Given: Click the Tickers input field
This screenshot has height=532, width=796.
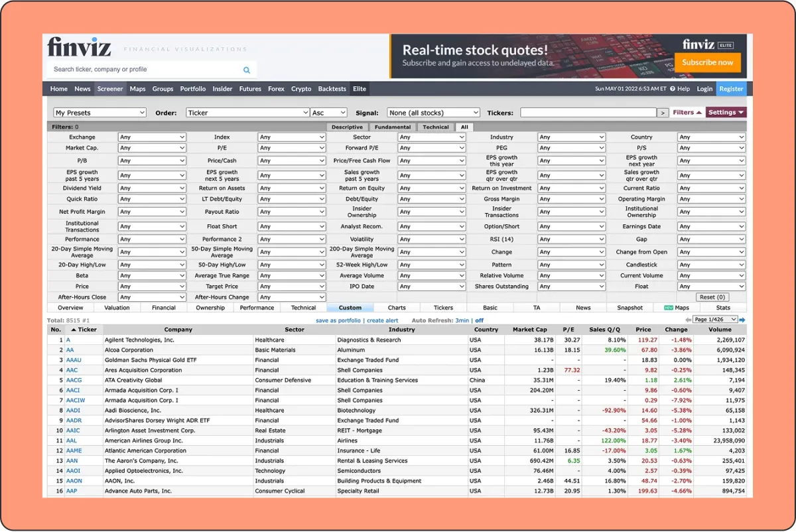Looking at the screenshot, I should 588,113.
